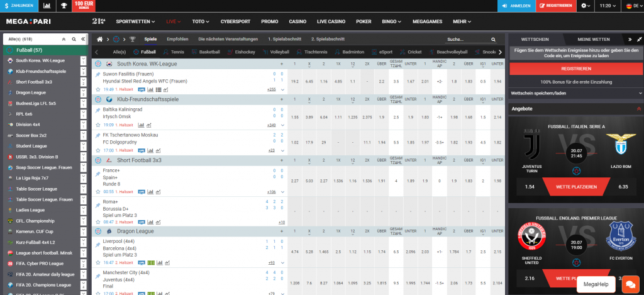Favorite the Suwon Fasilitis match with star
The height and width of the screenshot is (295, 644).
tap(97, 89)
